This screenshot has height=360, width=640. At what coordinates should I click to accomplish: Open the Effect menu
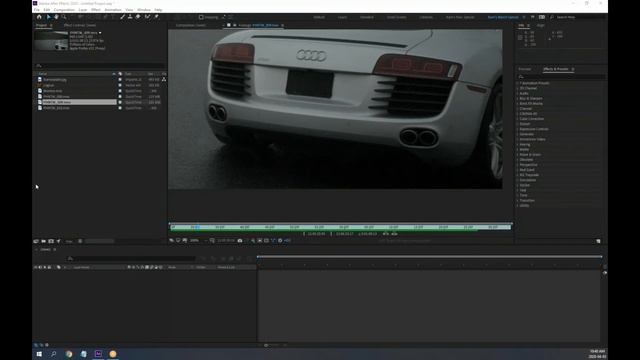click(96, 9)
